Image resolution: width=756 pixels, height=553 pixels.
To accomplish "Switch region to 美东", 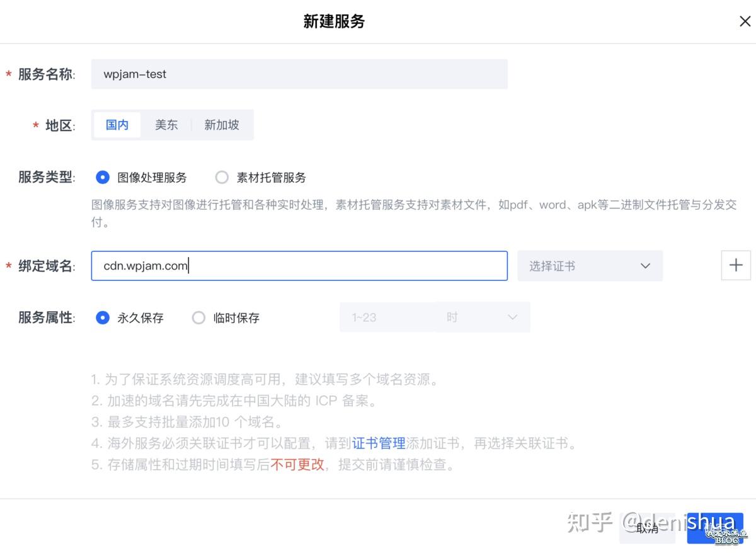I will [x=166, y=125].
